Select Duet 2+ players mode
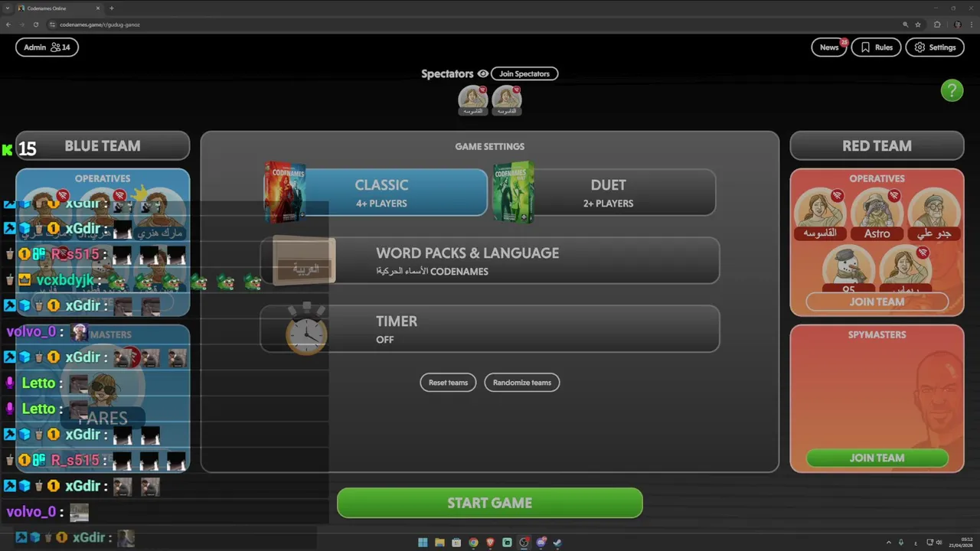Image resolution: width=980 pixels, height=551 pixels. point(608,193)
